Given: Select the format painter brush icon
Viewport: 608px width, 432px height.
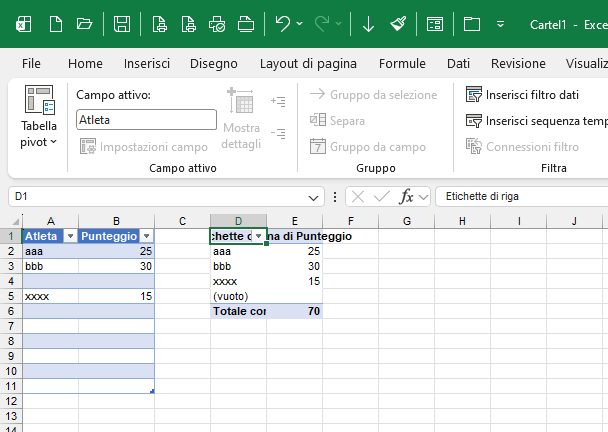Looking at the screenshot, I should (x=398, y=24).
